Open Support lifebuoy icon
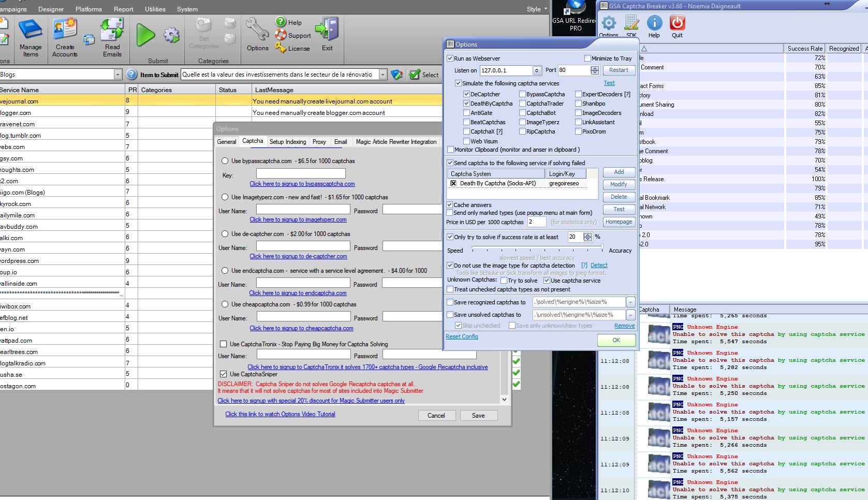The width and height of the screenshot is (868, 500). (281, 35)
